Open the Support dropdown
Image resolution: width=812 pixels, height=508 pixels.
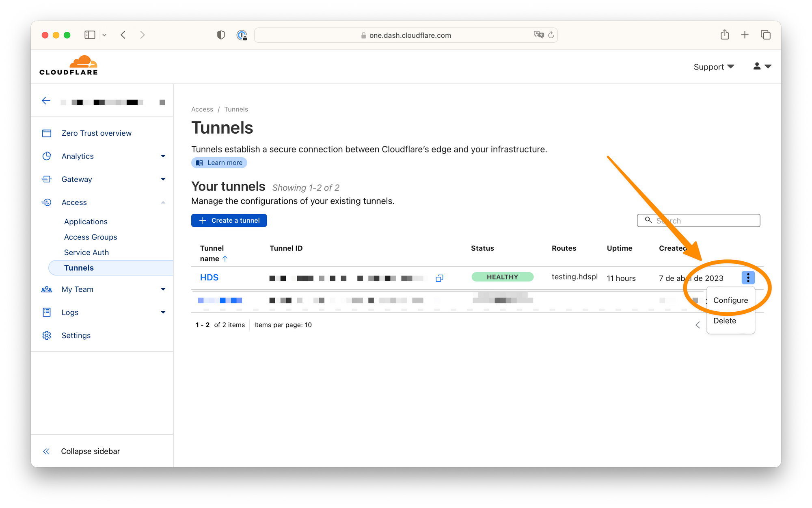click(x=714, y=67)
